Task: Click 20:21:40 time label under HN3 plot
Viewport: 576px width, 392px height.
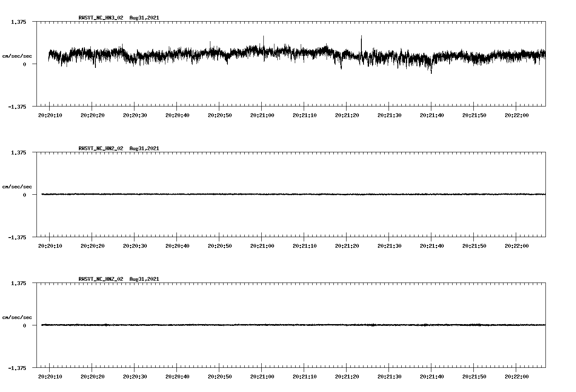Action: point(432,115)
